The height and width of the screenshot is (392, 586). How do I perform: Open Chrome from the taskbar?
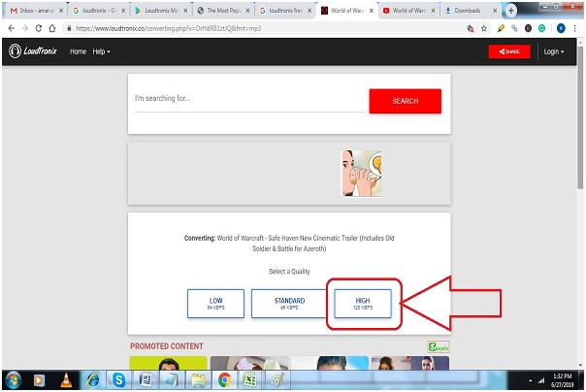(x=224, y=380)
